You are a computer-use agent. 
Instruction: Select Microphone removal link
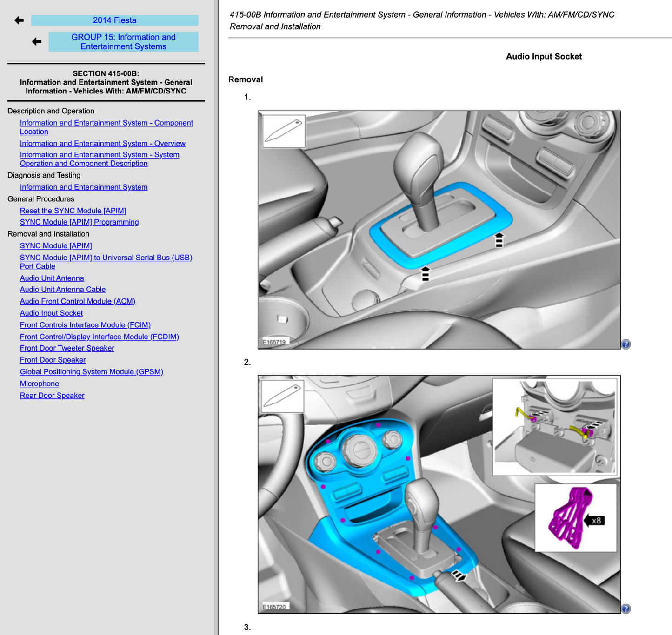pyautogui.click(x=39, y=384)
